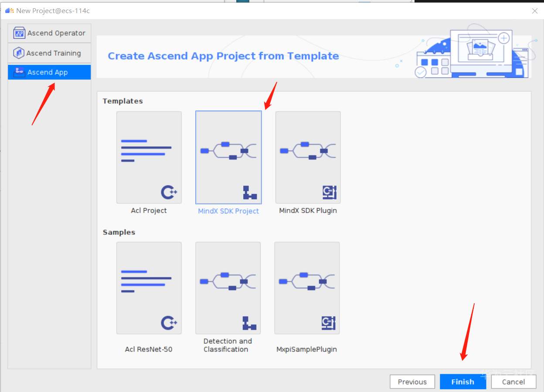The height and width of the screenshot is (392, 544).
Task: Click the C++ icon on Acl Project
Action: click(x=169, y=192)
